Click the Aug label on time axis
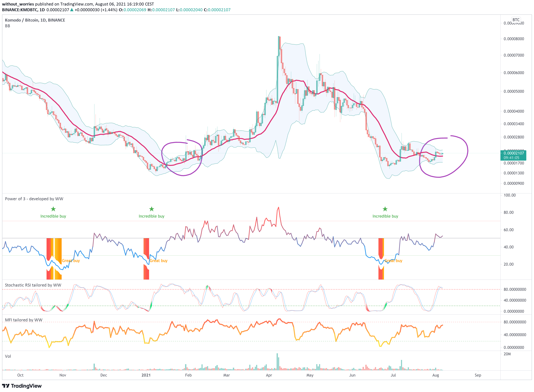The image size is (534, 392). tap(435, 375)
